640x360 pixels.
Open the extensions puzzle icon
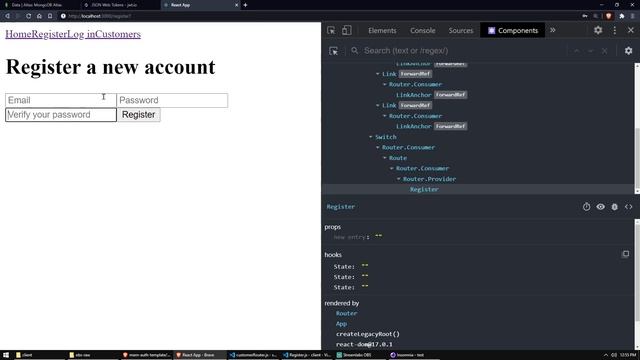[622, 16]
